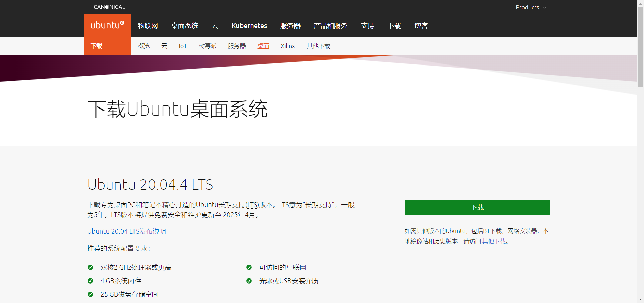Image resolution: width=644 pixels, height=303 pixels.
Task: Switch to the 概览 sub-navigation tab
Action: [x=144, y=46]
